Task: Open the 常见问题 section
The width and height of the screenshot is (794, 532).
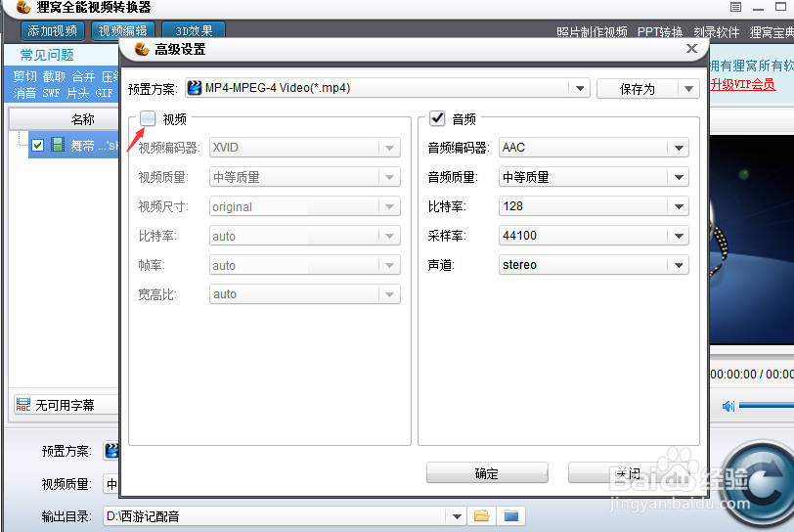Action: (47, 55)
